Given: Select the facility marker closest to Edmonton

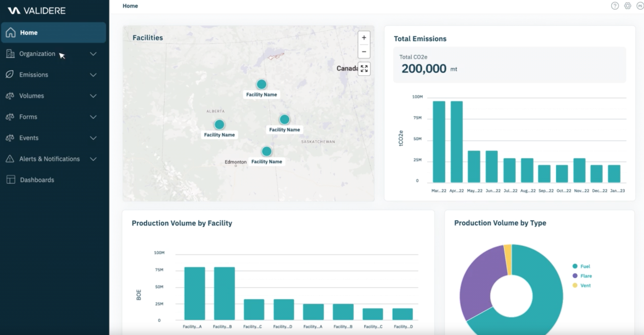Looking at the screenshot, I should (x=267, y=151).
